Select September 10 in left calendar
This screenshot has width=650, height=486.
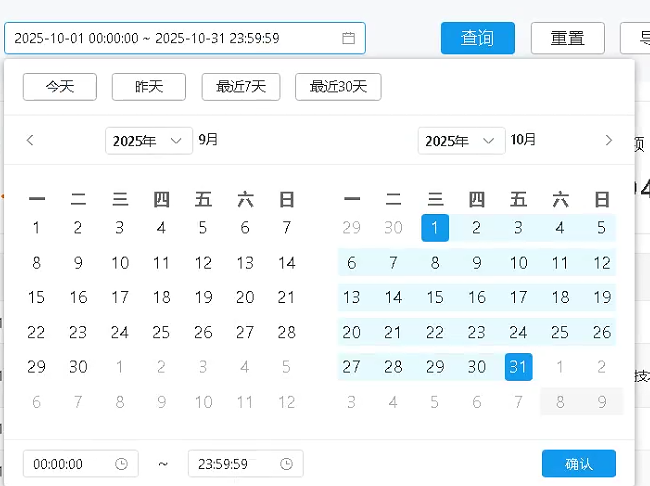120,262
